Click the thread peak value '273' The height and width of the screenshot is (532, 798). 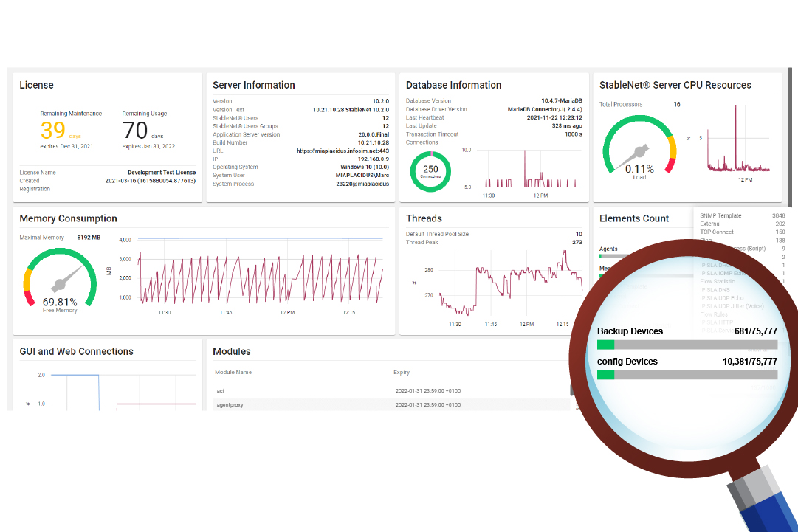pyautogui.click(x=577, y=242)
